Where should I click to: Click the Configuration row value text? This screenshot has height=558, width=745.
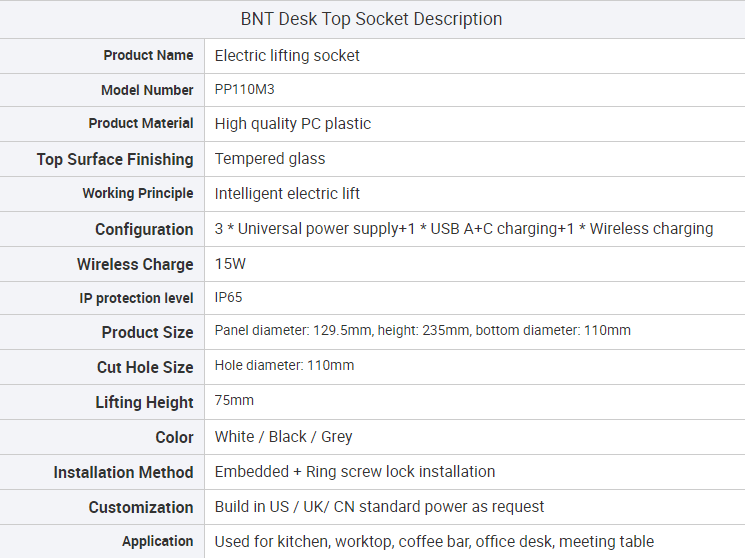(464, 229)
